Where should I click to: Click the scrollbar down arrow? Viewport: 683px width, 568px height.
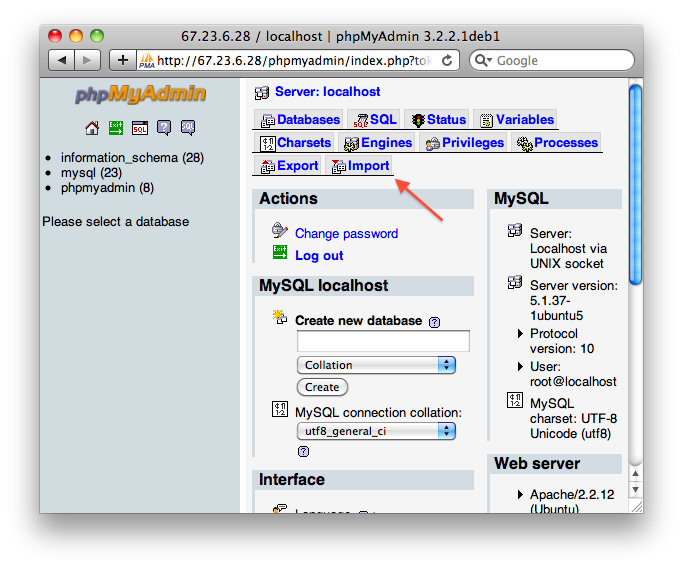tap(636, 490)
